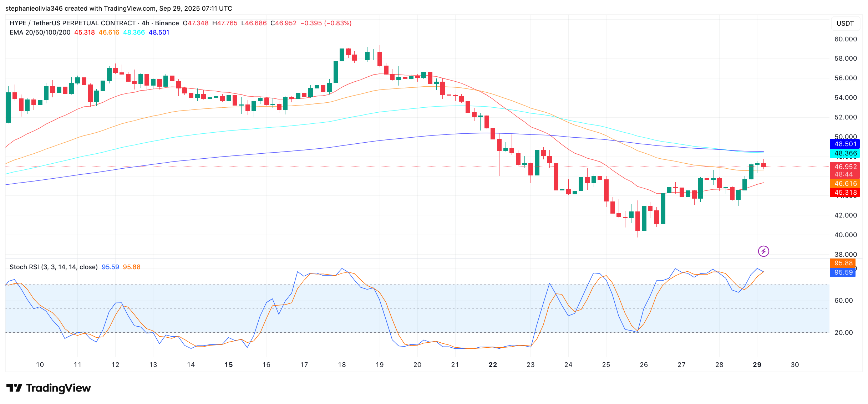This screenshot has height=404, width=868.
Task: Click the HYPE / TetherUS PERPETUAL CONTRACT title
Action: [72, 23]
